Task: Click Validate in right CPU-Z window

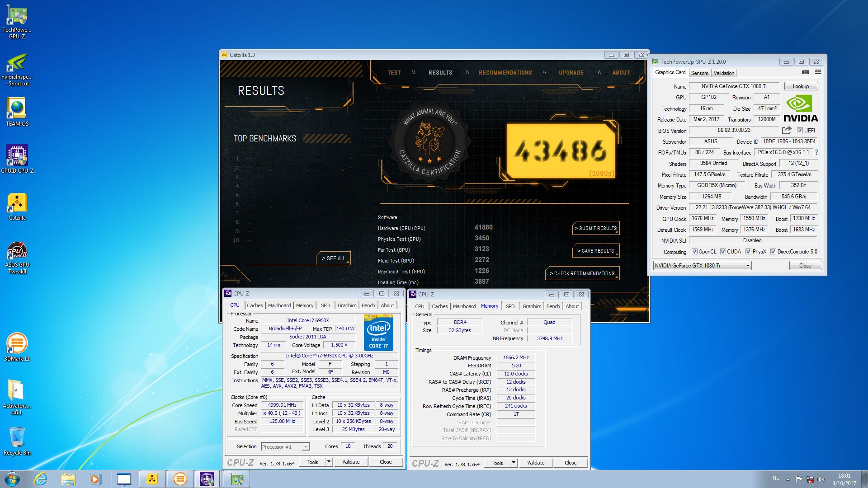Action: [536, 463]
